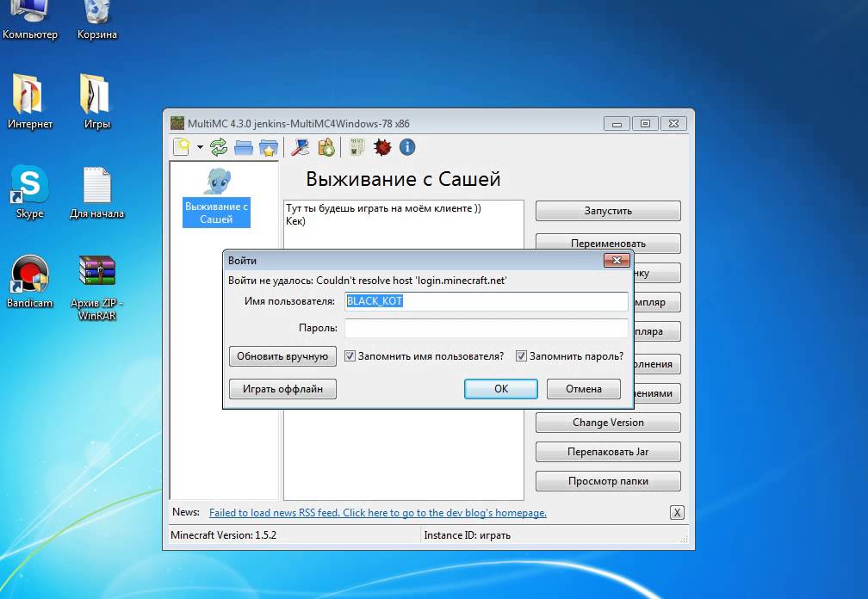Select the 'Архив ZIP - WinRAR' icon
The image size is (868, 599).
click(x=96, y=287)
